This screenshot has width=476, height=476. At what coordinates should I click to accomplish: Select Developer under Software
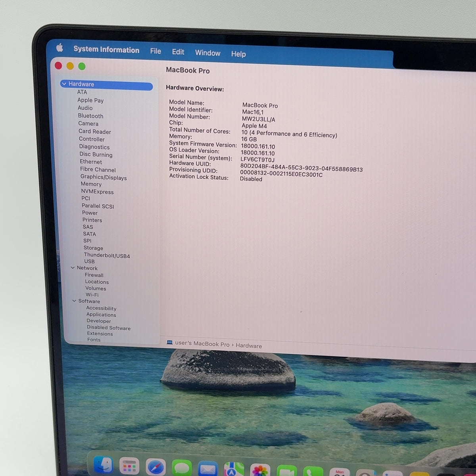click(99, 321)
